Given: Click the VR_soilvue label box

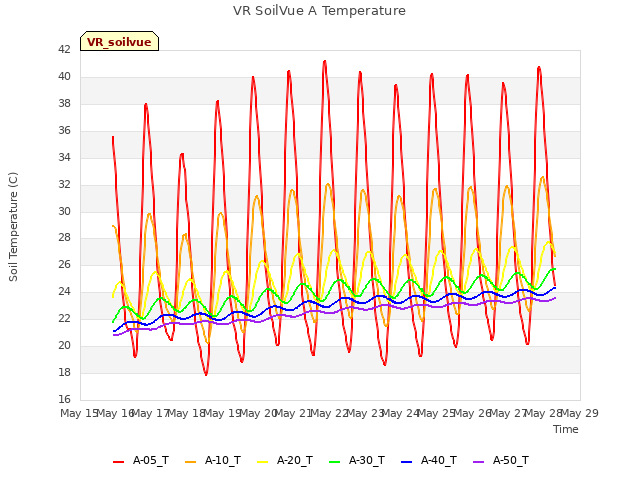Looking at the screenshot, I should [x=119, y=41].
